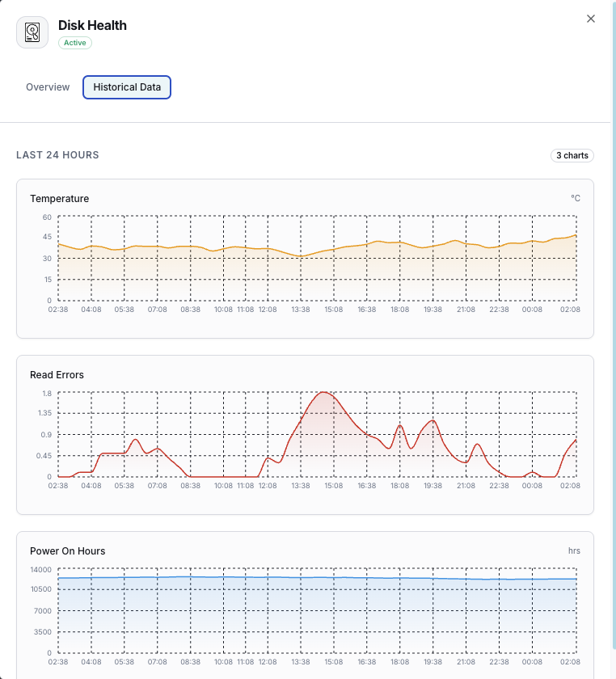Click the green Active status badge
616x679 pixels.
pyautogui.click(x=75, y=43)
